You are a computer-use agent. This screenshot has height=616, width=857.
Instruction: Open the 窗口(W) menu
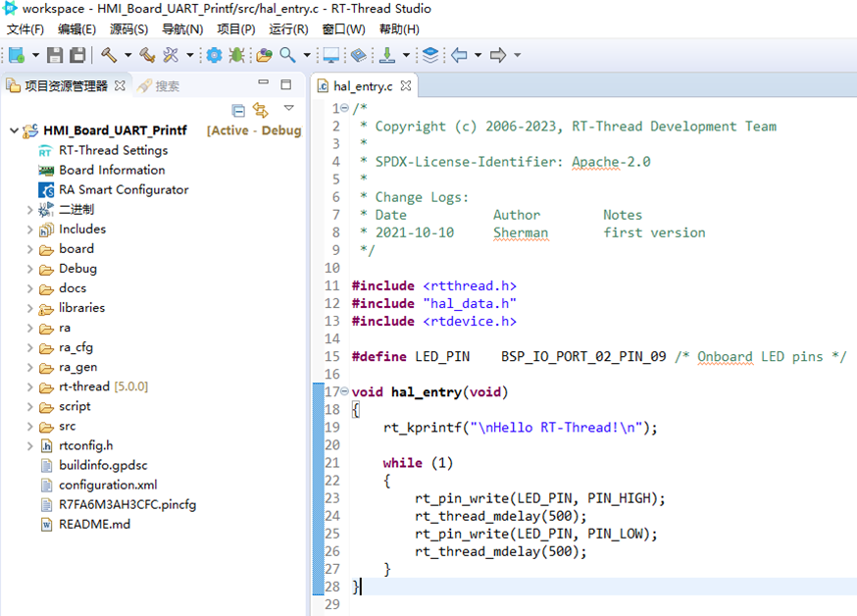pos(343,29)
